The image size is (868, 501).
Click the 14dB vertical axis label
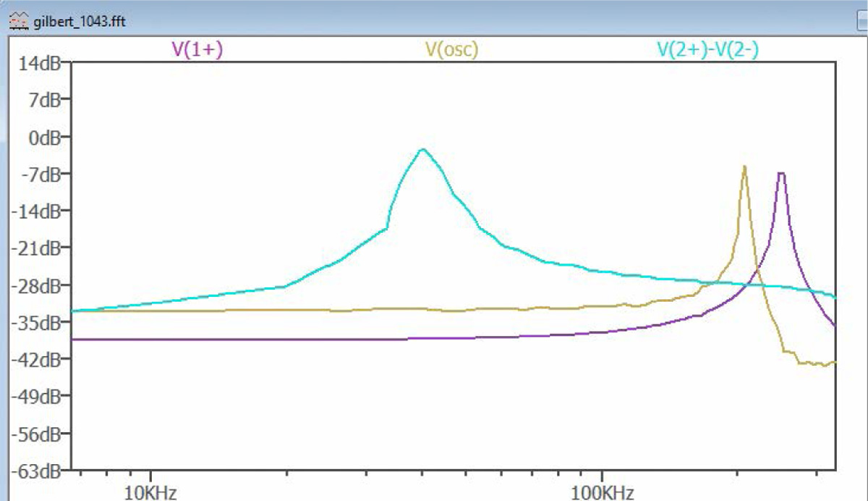coord(36,62)
